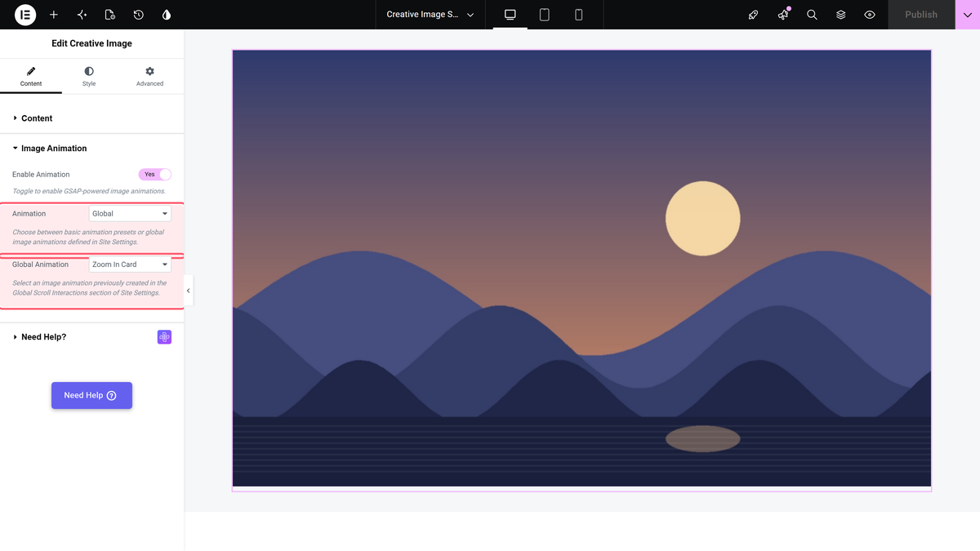Switch to the Advanced tab
This screenshot has height=551, width=980.
click(149, 77)
